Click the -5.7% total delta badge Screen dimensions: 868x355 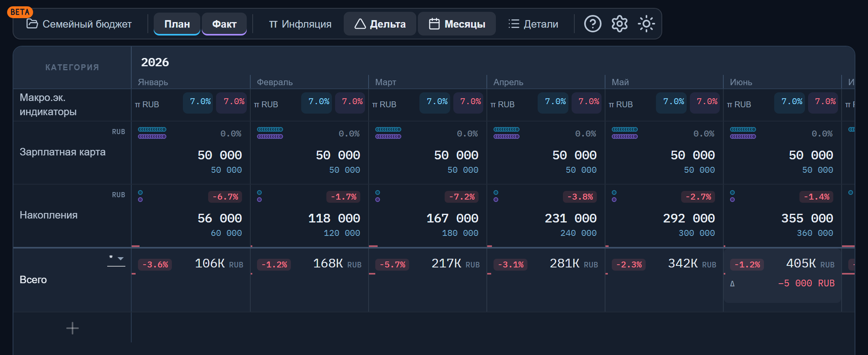pyautogui.click(x=392, y=265)
